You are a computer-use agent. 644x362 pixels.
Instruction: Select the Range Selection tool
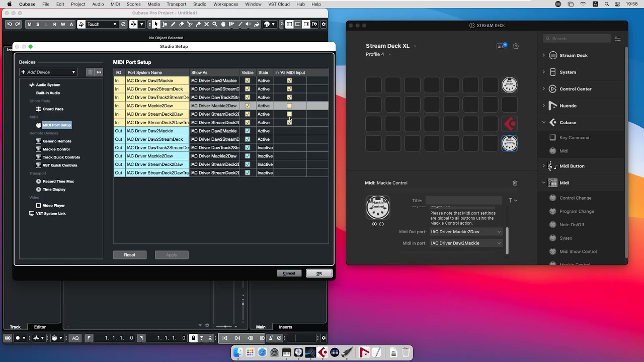[x=165, y=24]
